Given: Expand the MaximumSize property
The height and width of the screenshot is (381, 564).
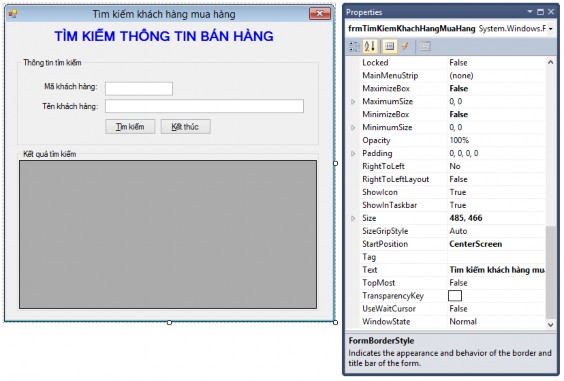Looking at the screenshot, I should tap(353, 102).
